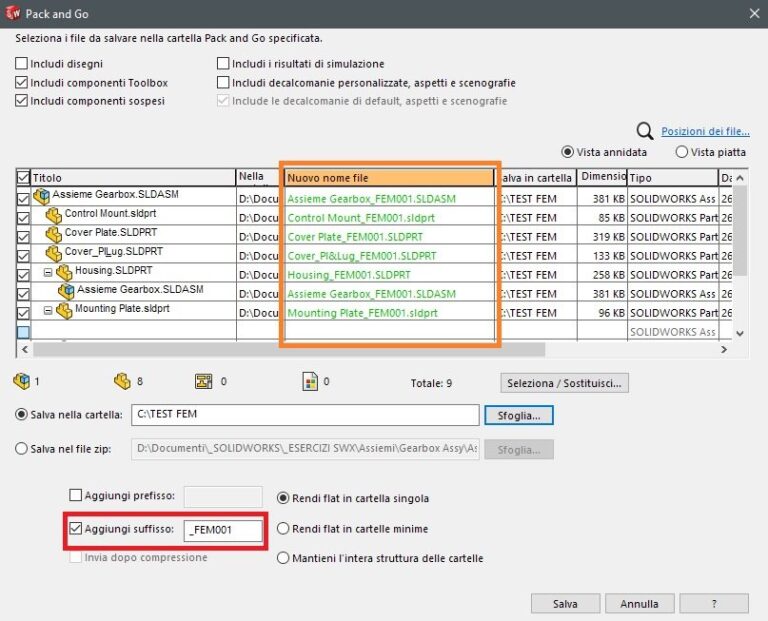Click the Seleziona / Sostituisci button

click(564, 383)
